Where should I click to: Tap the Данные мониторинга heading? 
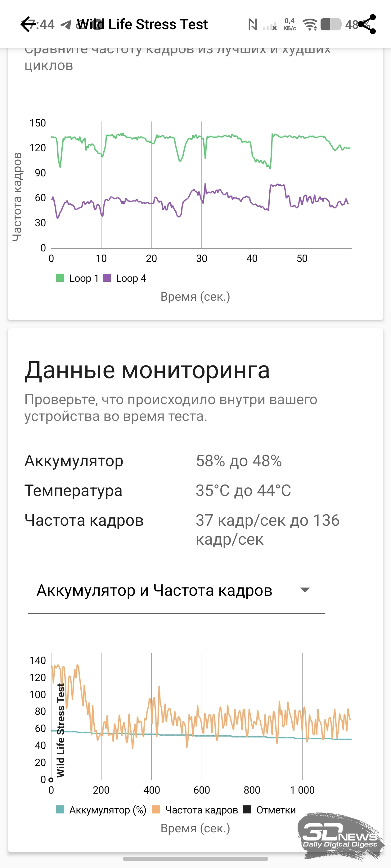pyautogui.click(x=147, y=370)
